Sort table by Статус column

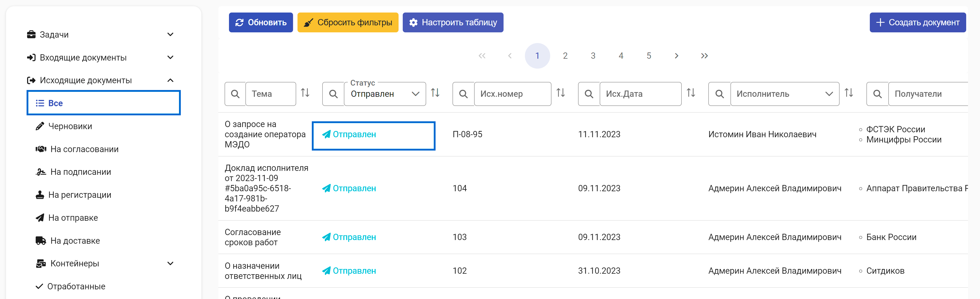[x=435, y=93]
